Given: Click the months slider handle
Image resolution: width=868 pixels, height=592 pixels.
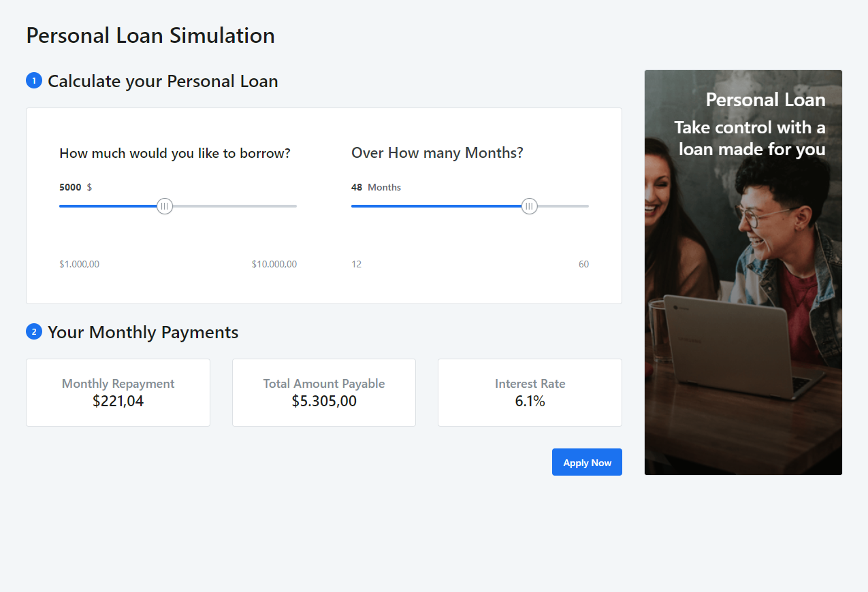Looking at the screenshot, I should click(x=530, y=206).
